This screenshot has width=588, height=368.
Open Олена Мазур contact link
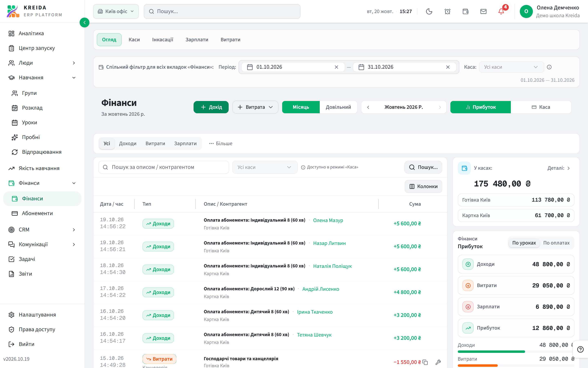(x=328, y=220)
